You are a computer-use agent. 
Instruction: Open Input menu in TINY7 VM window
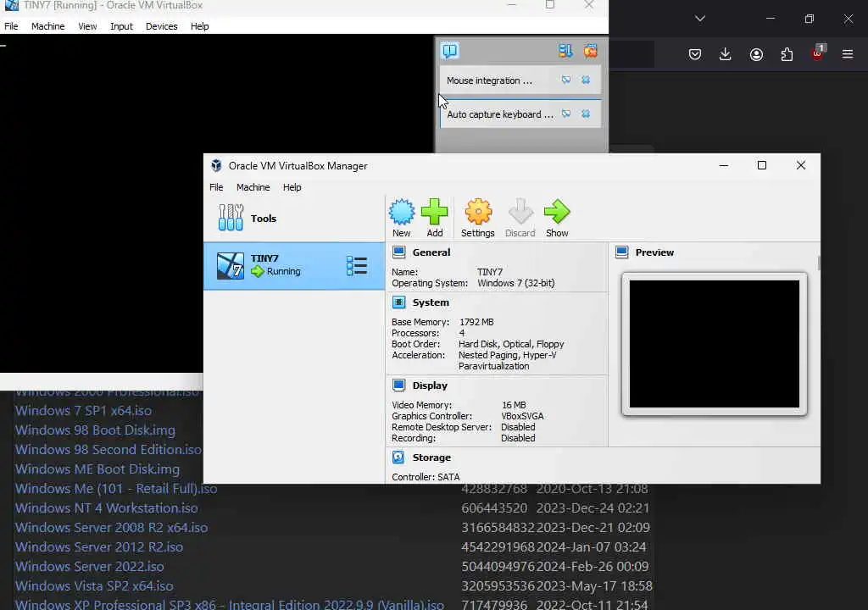(x=121, y=26)
